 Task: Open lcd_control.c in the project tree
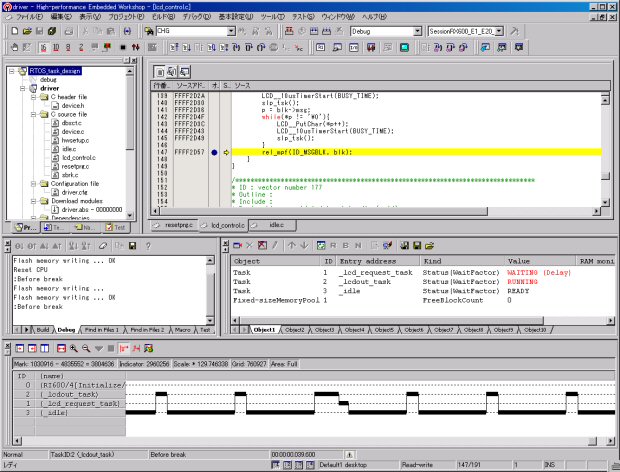[79, 158]
